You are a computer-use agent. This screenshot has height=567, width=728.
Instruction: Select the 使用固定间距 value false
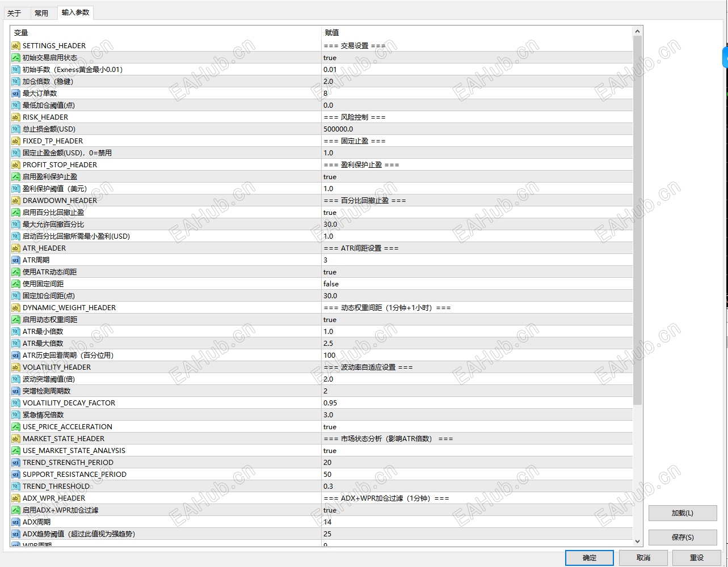point(331,284)
